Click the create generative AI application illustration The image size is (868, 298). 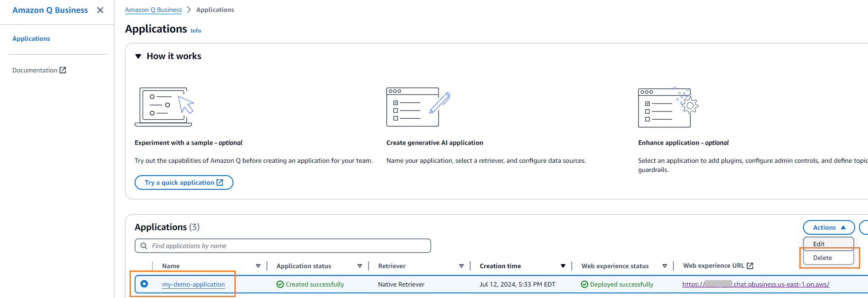coord(418,107)
